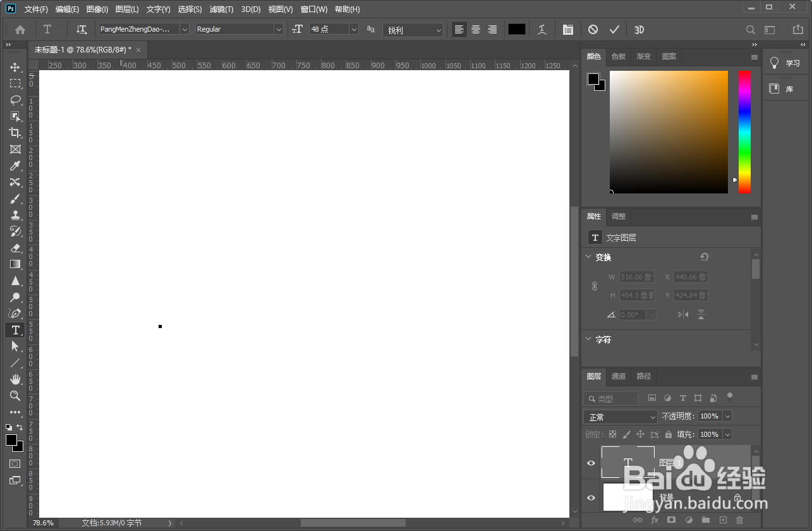Switch to the Swatches tab
The height and width of the screenshot is (531, 812).
tap(619, 56)
